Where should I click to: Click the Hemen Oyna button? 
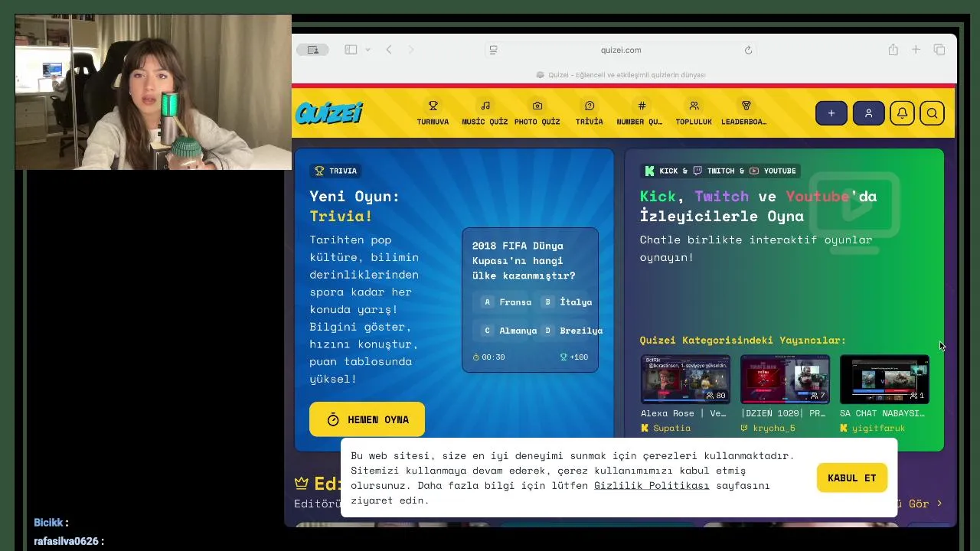tap(367, 419)
